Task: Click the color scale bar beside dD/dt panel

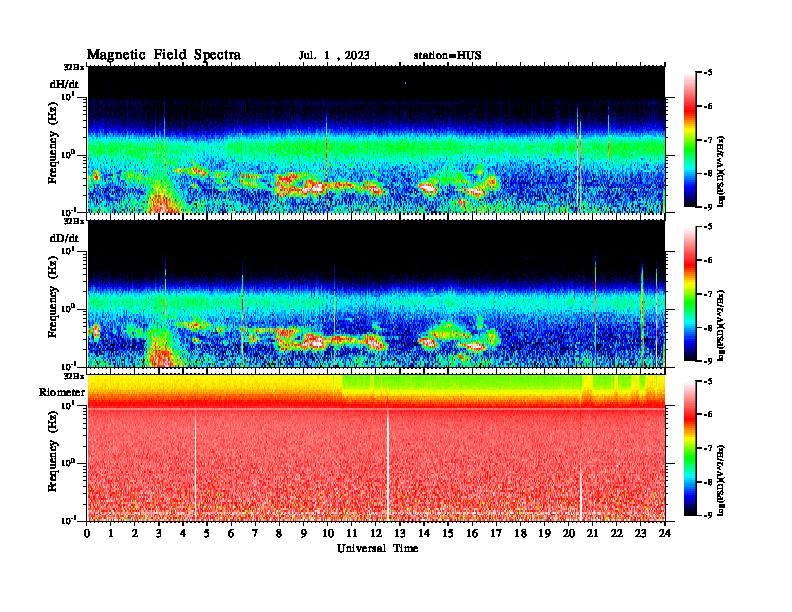Action: (x=689, y=294)
